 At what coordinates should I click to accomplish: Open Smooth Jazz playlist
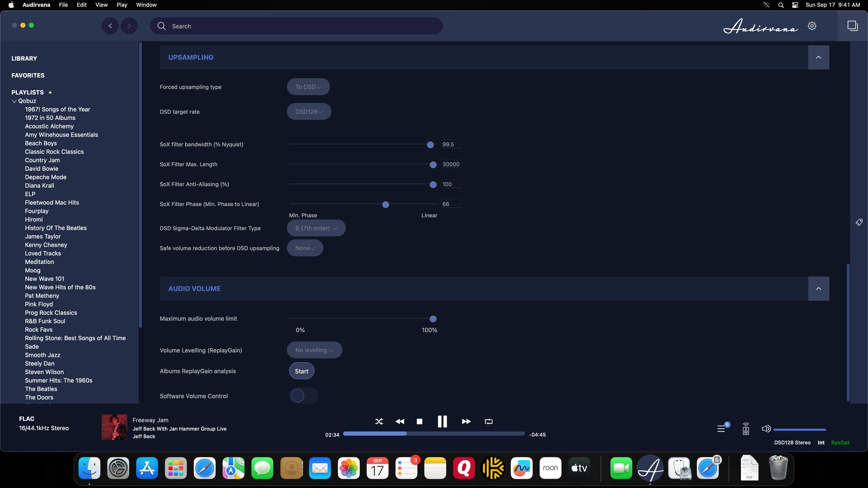tap(42, 355)
